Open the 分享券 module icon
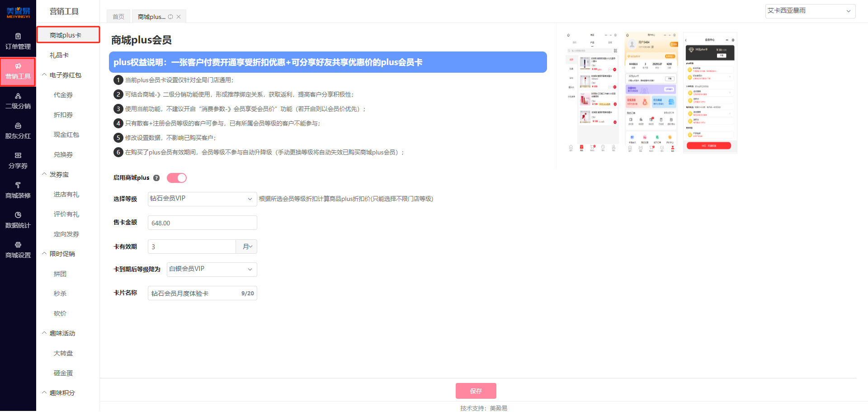Viewport: 868px width, 415px height. pyautogui.click(x=18, y=161)
